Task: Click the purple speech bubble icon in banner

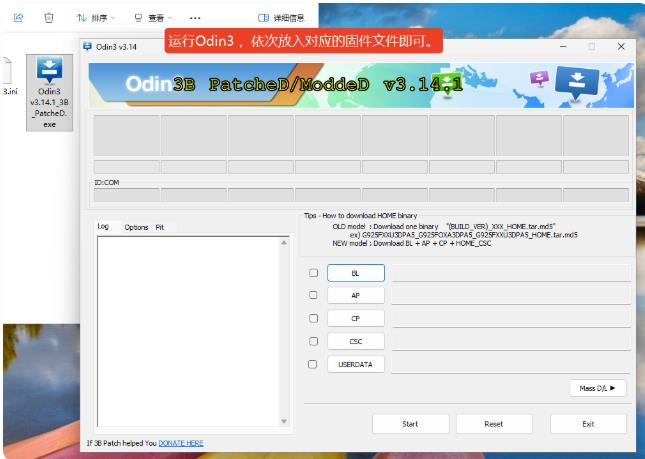Action: click(539, 77)
